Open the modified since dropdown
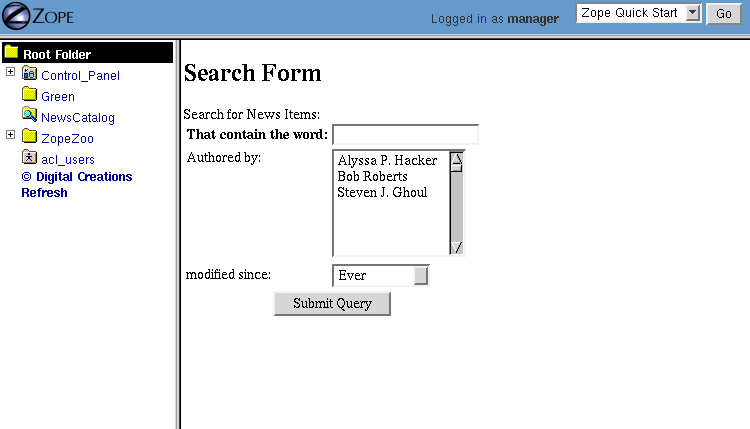750x429 pixels. 421,275
